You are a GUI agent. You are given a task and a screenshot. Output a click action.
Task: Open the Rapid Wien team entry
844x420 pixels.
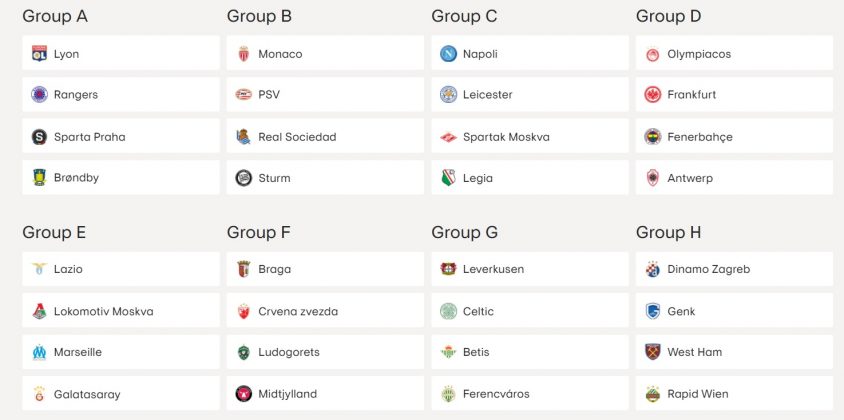pos(734,394)
